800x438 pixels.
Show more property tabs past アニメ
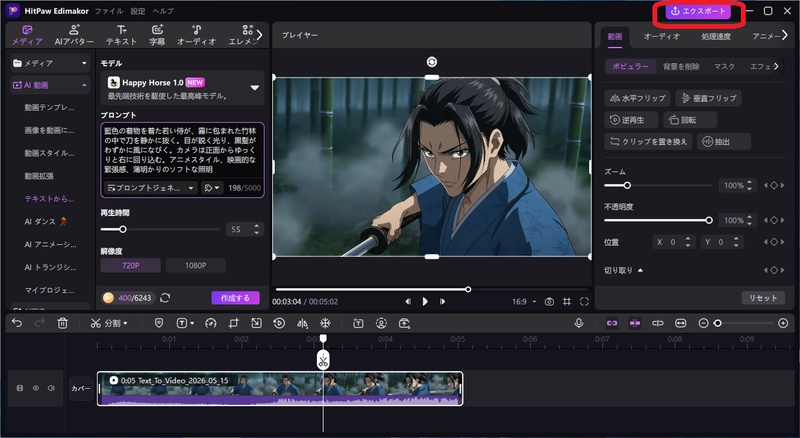(x=785, y=35)
